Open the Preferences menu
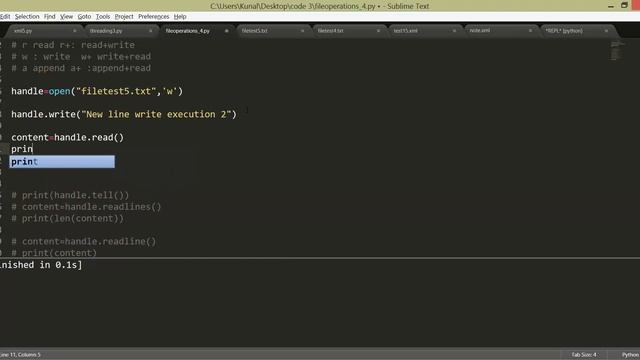Viewport: 640px width, 360px height. 153,17
